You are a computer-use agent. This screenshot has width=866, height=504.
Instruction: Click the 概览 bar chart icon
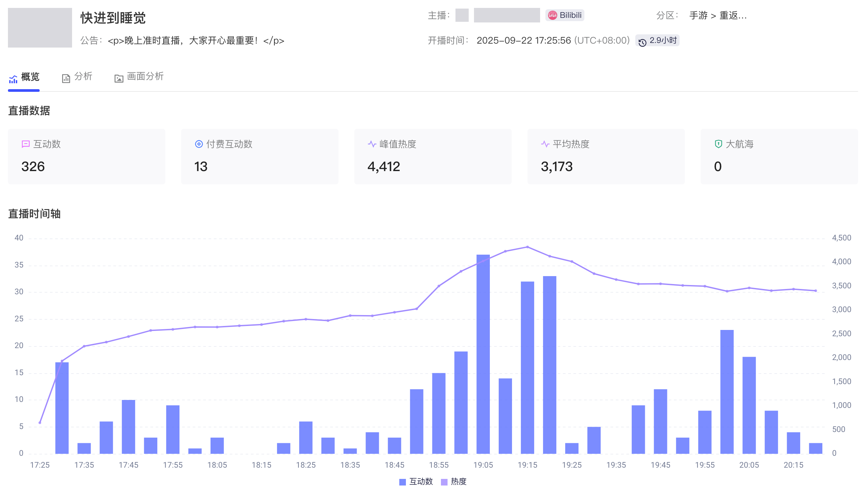[13, 79]
